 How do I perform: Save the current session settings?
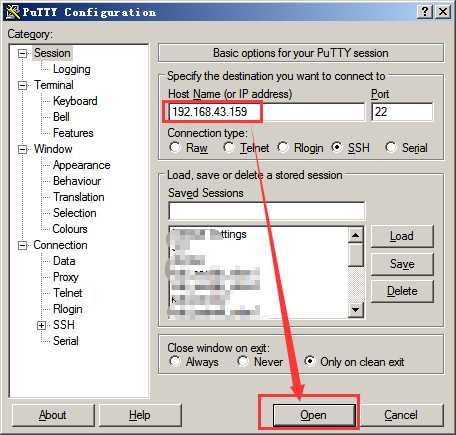[402, 264]
